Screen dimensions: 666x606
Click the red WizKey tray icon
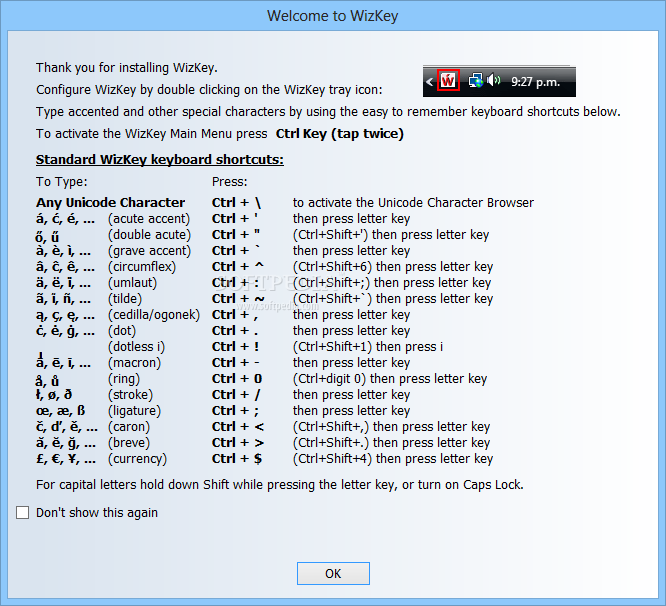[x=449, y=80]
